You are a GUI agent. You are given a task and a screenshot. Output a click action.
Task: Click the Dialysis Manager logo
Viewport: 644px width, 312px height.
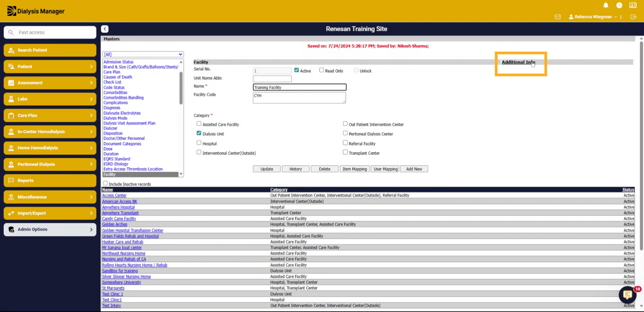[36, 11]
